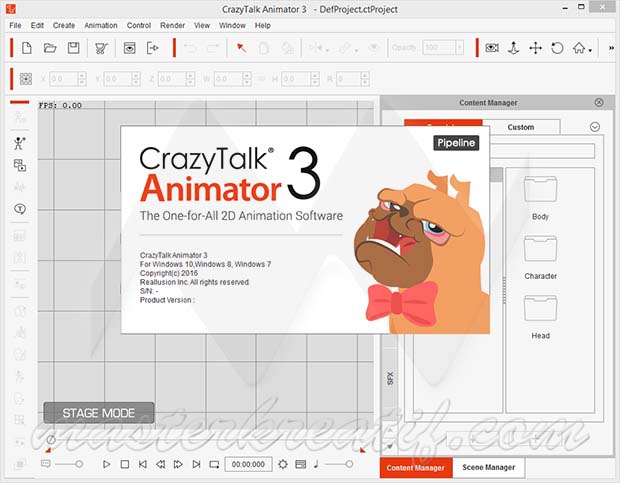Click the X position value field

64,79
